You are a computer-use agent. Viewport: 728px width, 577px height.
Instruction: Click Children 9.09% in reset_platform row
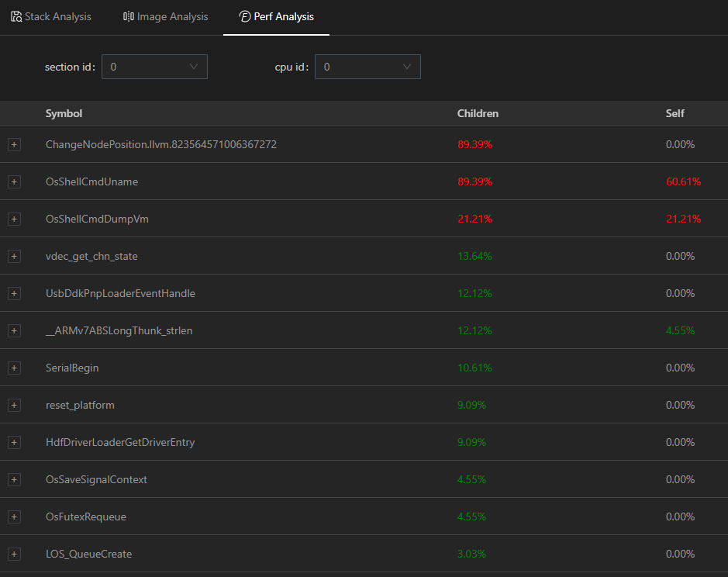tap(471, 405)
